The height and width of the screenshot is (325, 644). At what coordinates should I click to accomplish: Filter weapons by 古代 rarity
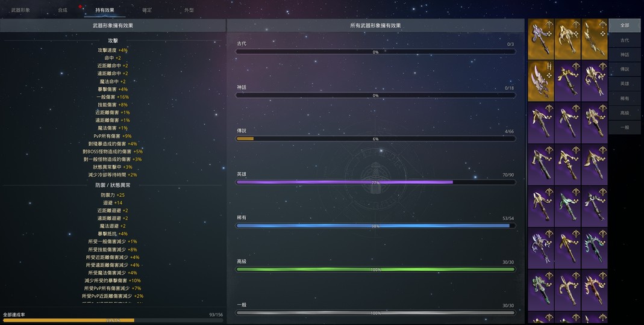(625, 40)
